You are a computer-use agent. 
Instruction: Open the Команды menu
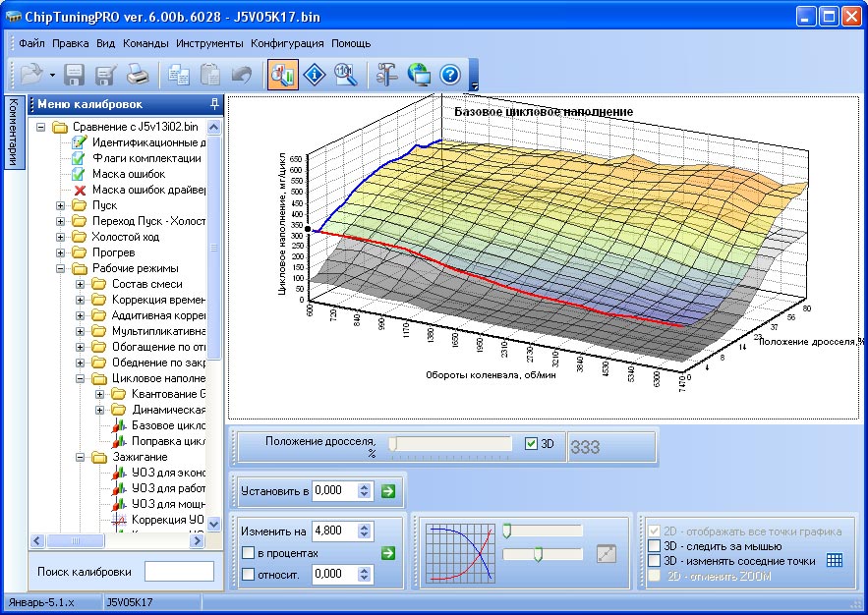[145, 43]
